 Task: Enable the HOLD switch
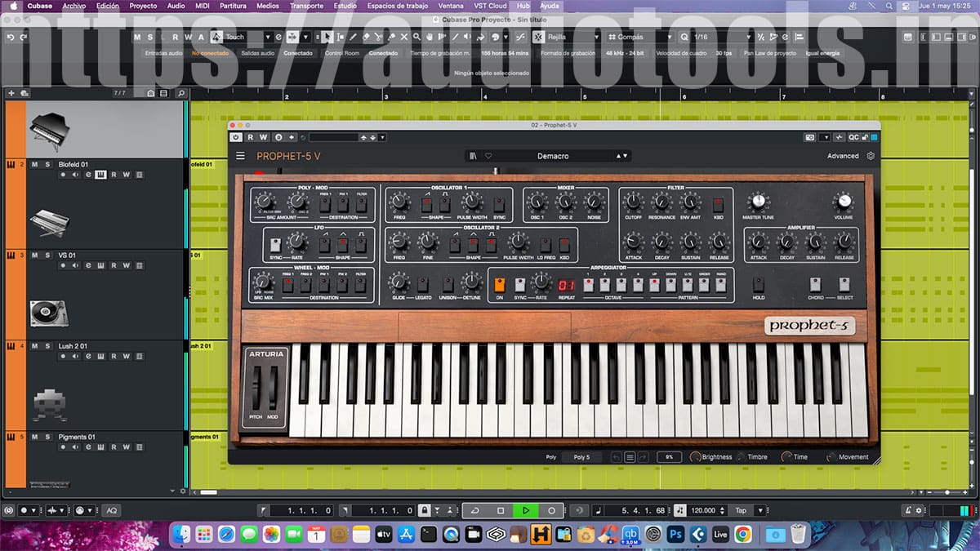(759, 285)
